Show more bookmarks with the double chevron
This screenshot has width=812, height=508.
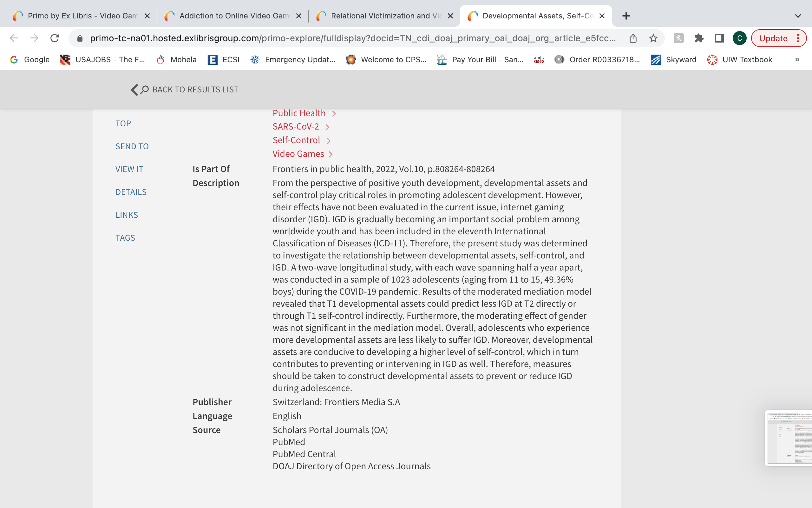tap(797, 59)
